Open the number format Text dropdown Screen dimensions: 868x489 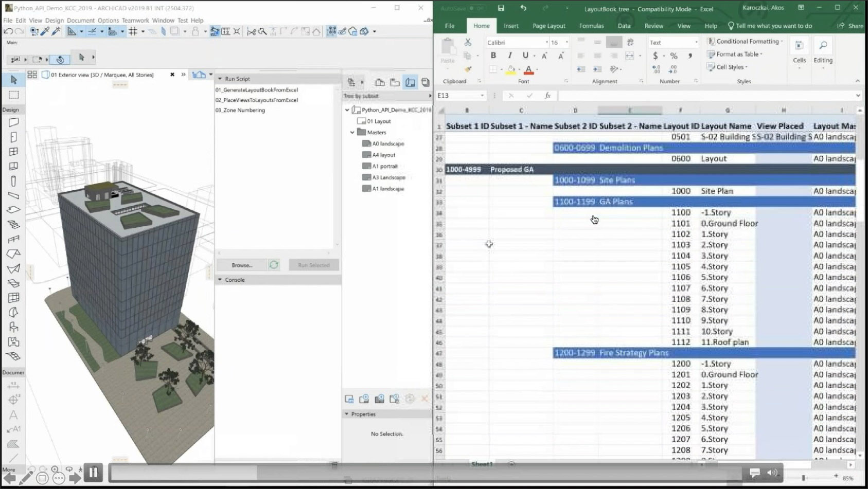pos(696,43)
